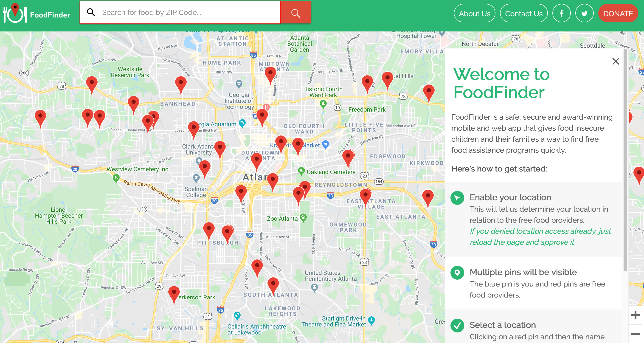This screenshot has width=644, height=343.
Task: Click the Select a location checkmark icon
Action: pos(457,325)
